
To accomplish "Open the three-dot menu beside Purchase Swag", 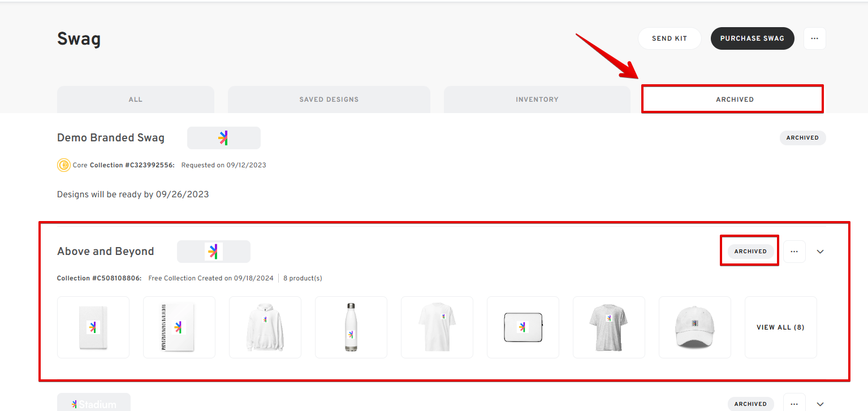I will coord(814,38).
